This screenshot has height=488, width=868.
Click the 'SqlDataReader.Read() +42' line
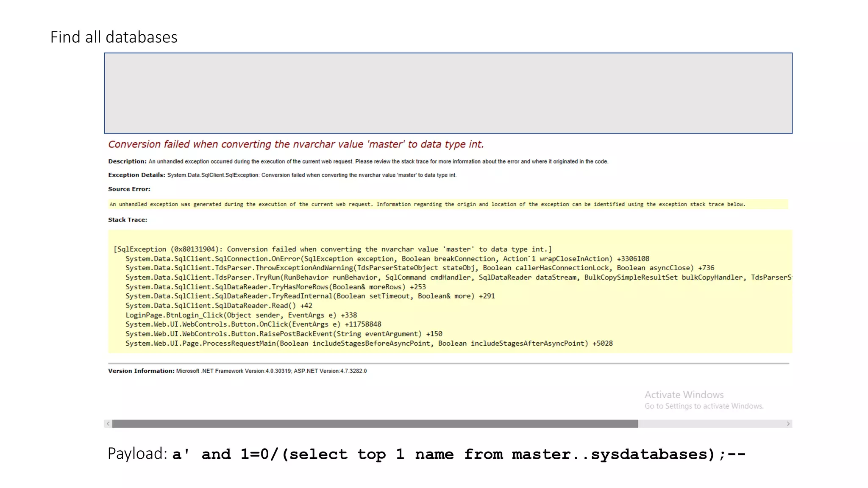(x=219, y=305)
